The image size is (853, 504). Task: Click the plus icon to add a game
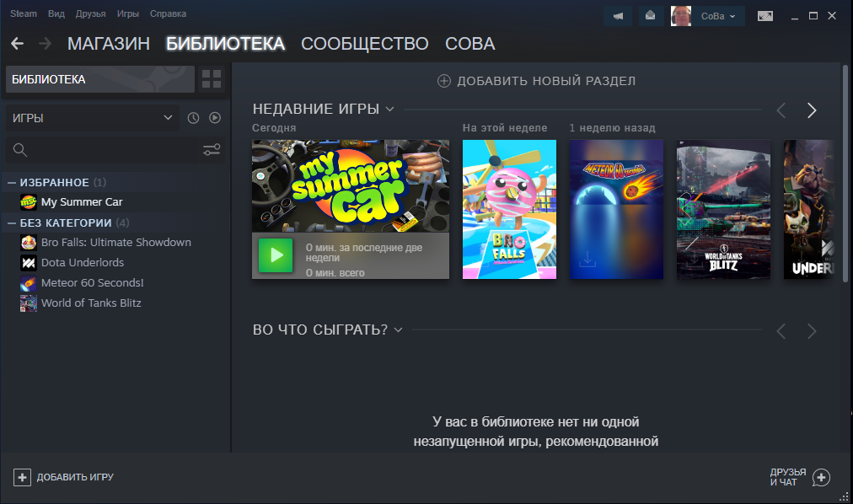pos(22,477)
